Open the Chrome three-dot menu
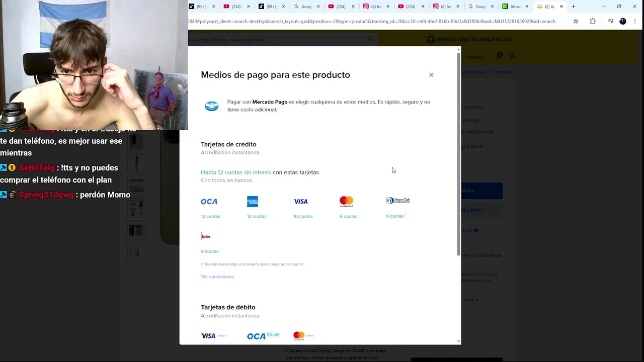The width and height of the screenshot is (644, 362). tap(634, 21)
